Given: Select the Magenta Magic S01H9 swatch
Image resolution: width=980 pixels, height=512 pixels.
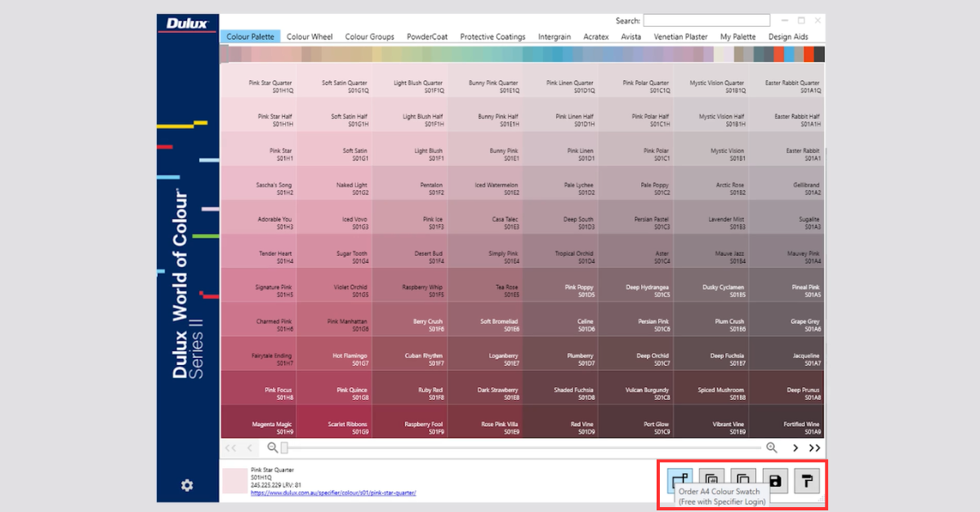Looking at the screenshot, I should coord(258,421).
